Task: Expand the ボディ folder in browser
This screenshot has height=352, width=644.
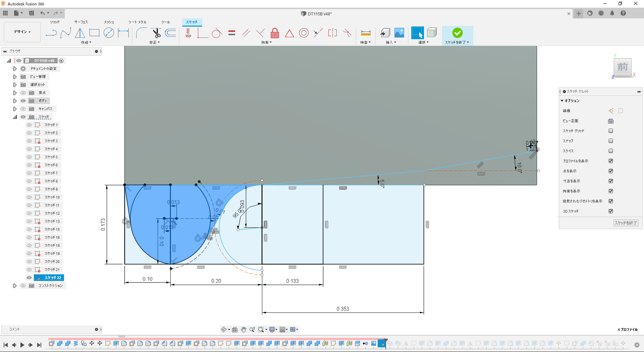Action: [x=15, y=101]
